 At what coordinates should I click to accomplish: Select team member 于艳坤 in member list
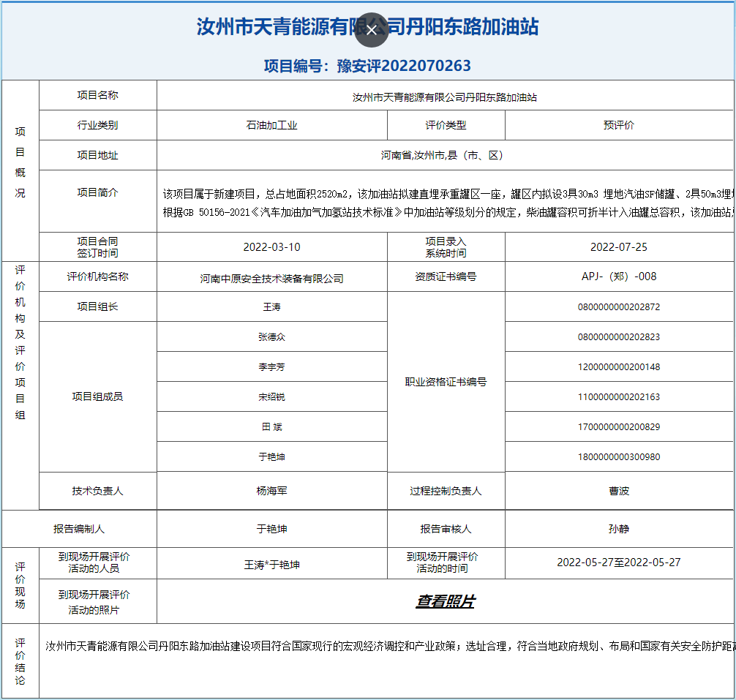click(271, 457)
